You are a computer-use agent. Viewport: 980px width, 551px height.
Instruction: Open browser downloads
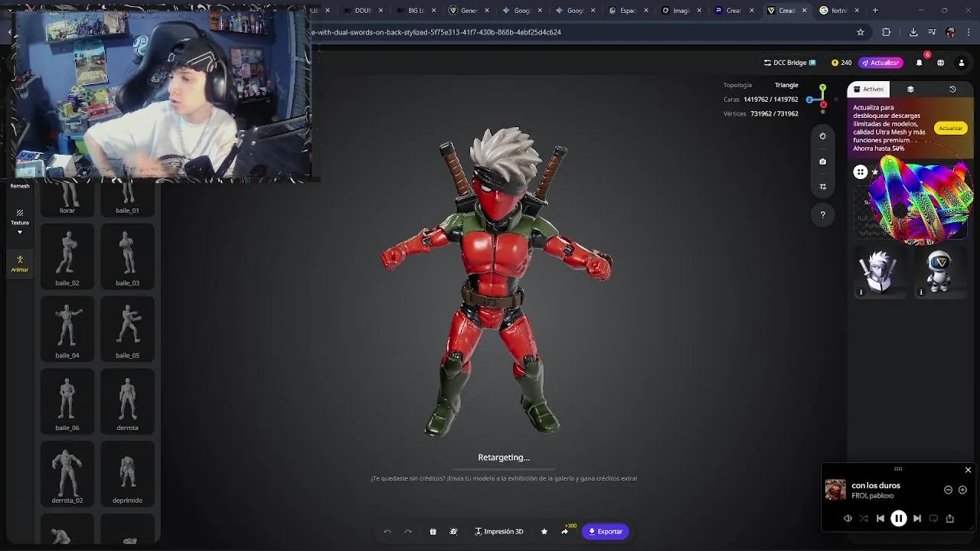[913, 32]
